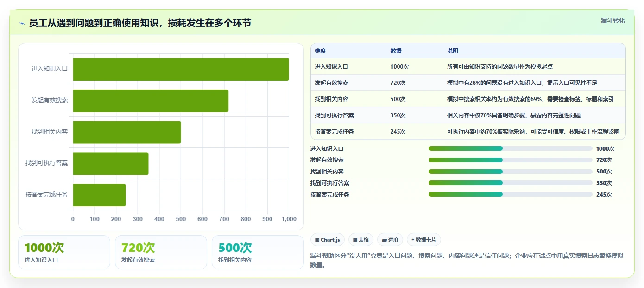Click the 发起有效搜索 progress bar

click(510, 160)
